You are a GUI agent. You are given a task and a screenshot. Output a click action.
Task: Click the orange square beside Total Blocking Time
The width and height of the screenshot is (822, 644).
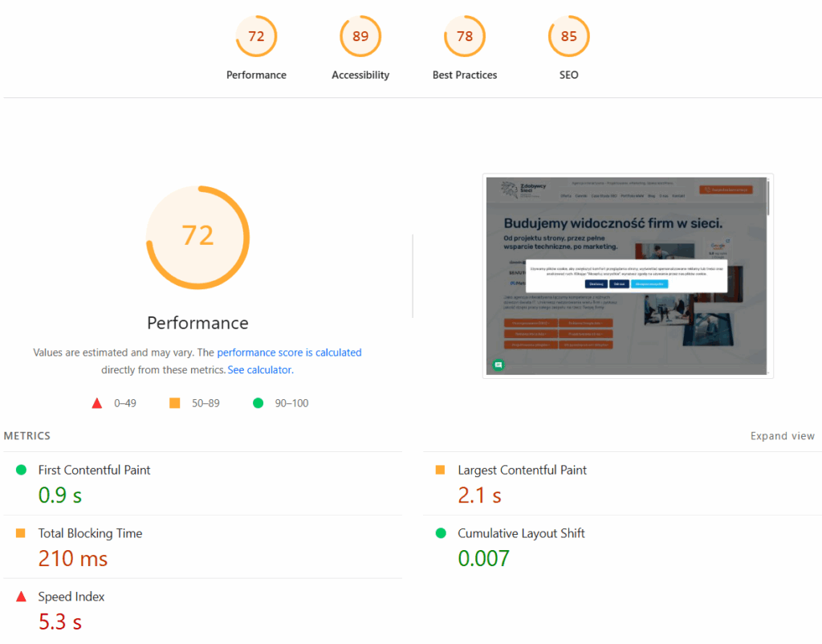coord(22,534)
